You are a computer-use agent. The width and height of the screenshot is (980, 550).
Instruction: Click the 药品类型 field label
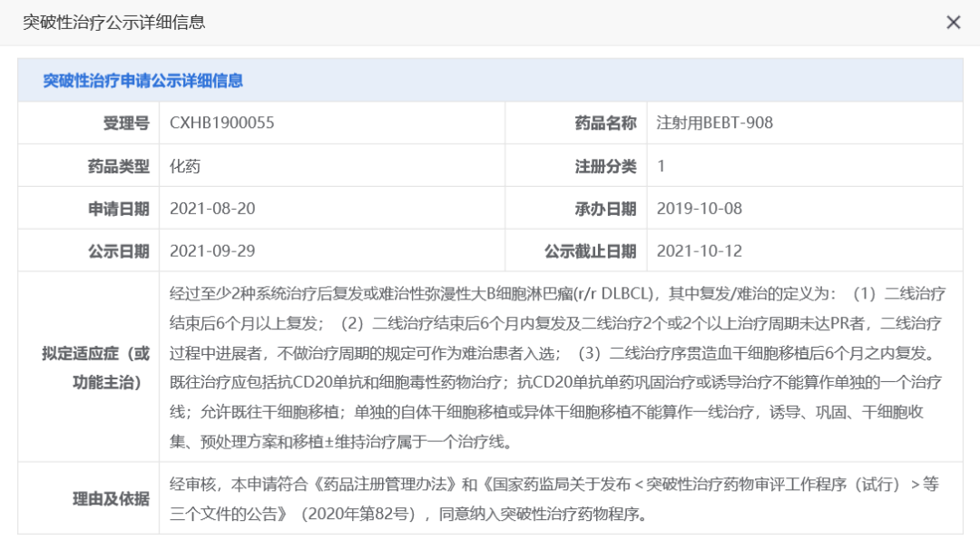pos(118,166)
